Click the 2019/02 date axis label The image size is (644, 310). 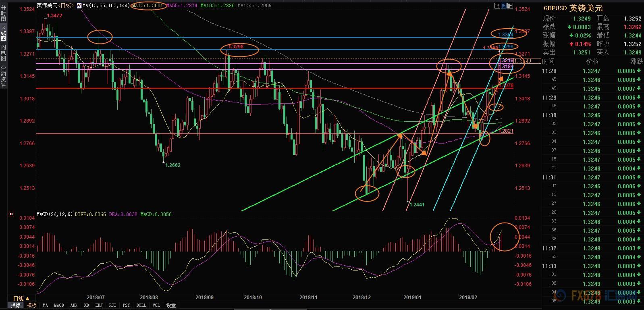coord(468,298)
